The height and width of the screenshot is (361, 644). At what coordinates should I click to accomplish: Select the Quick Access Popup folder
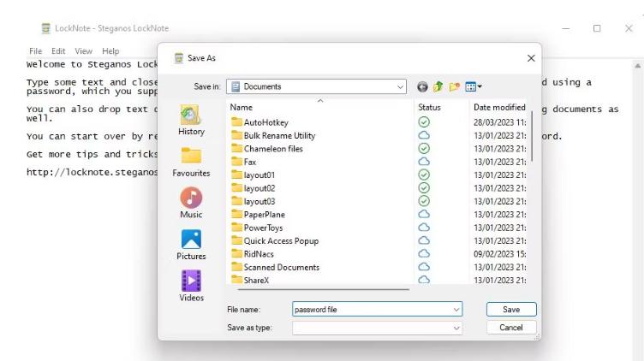(275, 240)
